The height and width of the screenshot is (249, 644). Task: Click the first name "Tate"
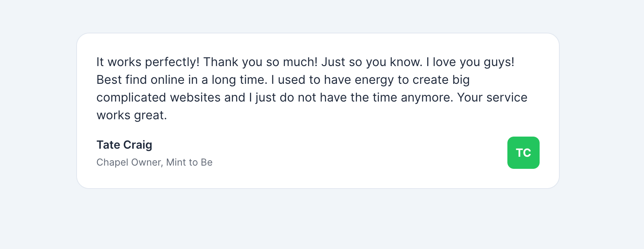pos(108,145)
